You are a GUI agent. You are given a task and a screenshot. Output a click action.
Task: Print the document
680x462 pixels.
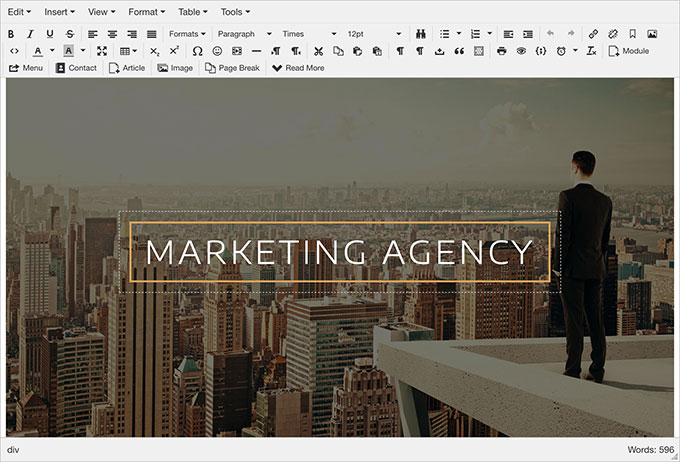click(502, 51)
